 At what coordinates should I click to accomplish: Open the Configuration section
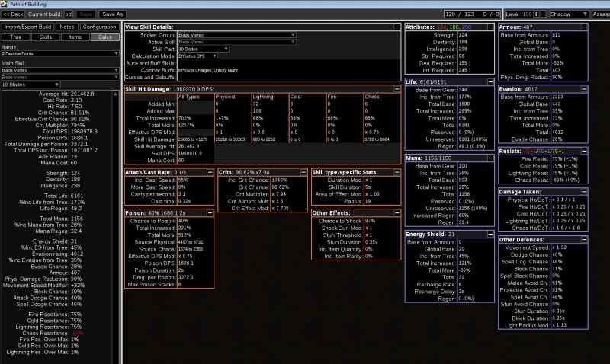[x=99, y=27]
